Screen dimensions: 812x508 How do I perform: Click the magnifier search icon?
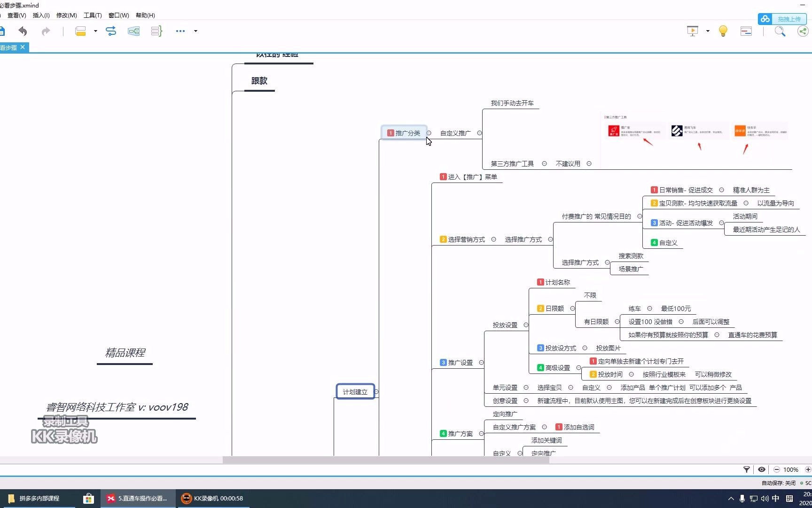click(780, 31)
